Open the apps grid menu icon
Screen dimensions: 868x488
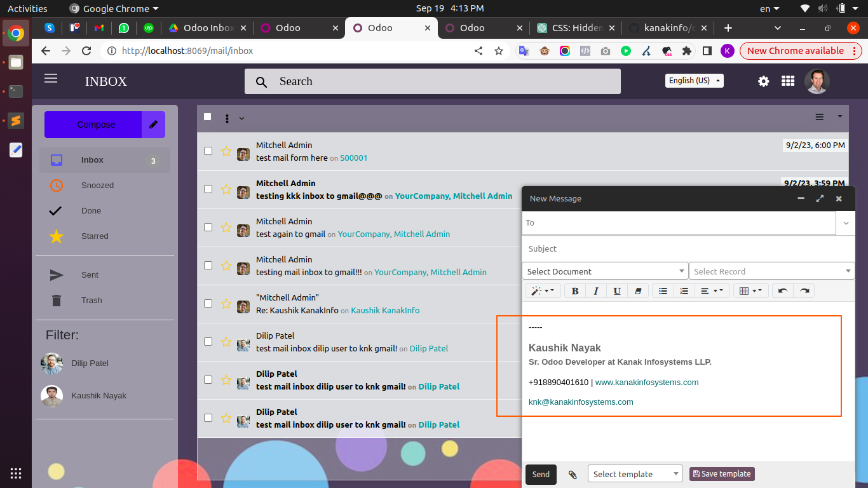pyautogui.click(x=788, y=81)
